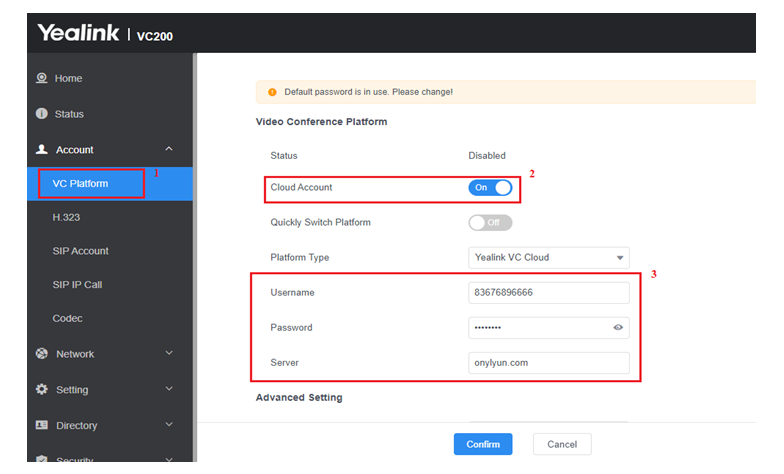The height and width of the screenshot is (474, 784).
Task: Click the Setting gear icon
Action: [x=41, y=389]
